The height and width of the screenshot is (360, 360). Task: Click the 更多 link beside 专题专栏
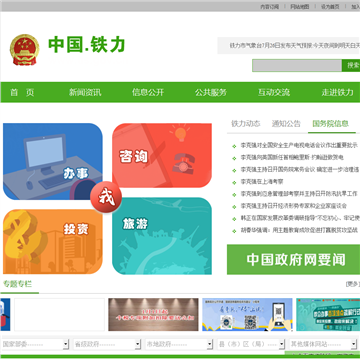(353, 284)
